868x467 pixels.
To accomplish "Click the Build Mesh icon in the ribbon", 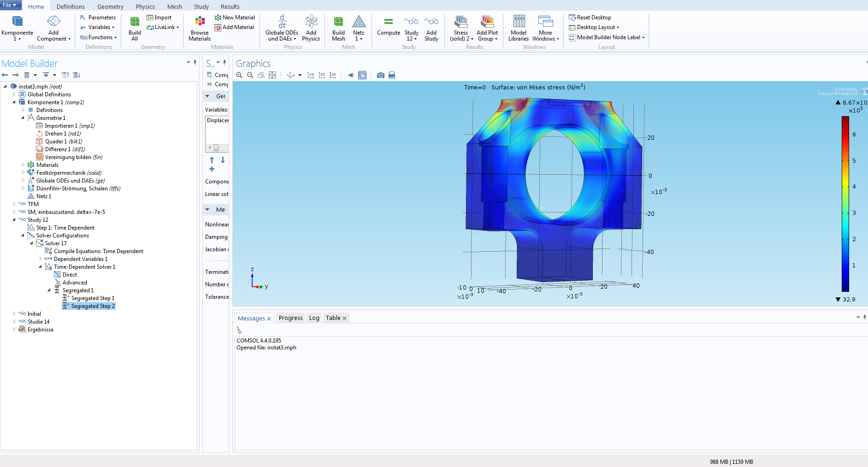I will (338, 29).
